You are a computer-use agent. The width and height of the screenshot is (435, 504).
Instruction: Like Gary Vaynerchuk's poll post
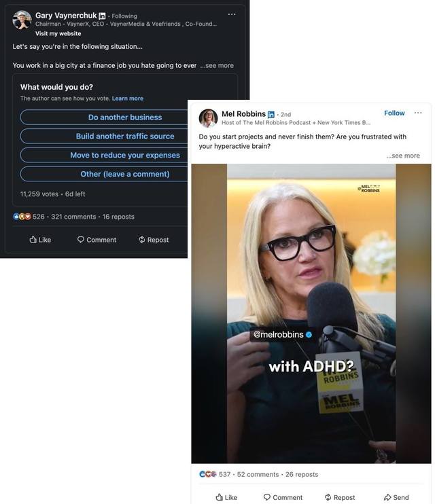click(x=40, y=240)
